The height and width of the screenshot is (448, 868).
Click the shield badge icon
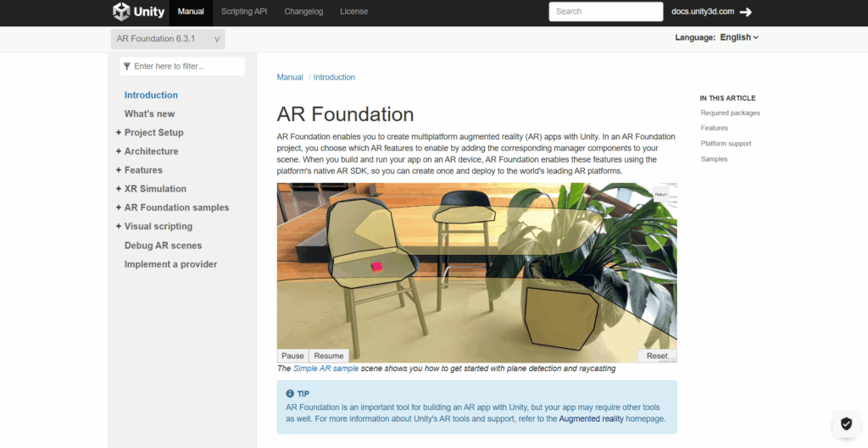coord(846,423)
